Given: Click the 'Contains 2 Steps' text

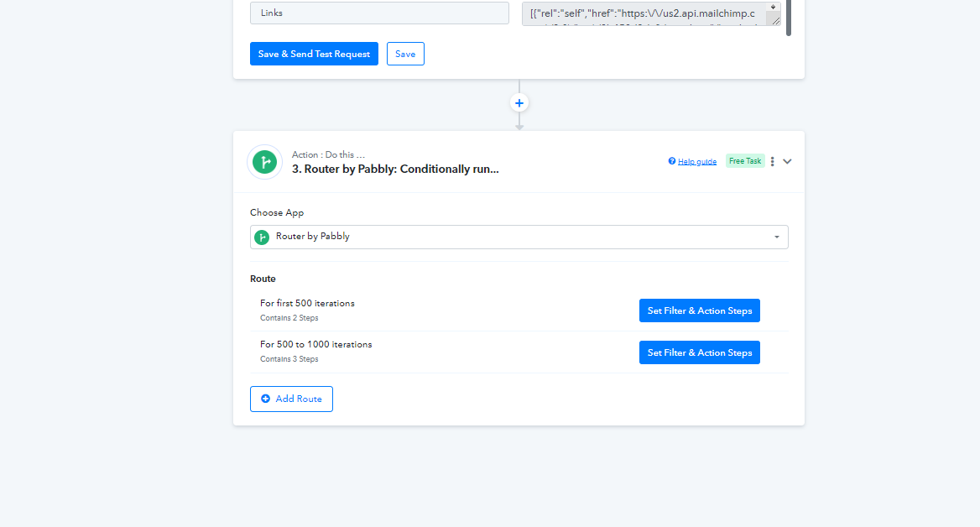Looking at the screenshot, I should click(289, 318).
